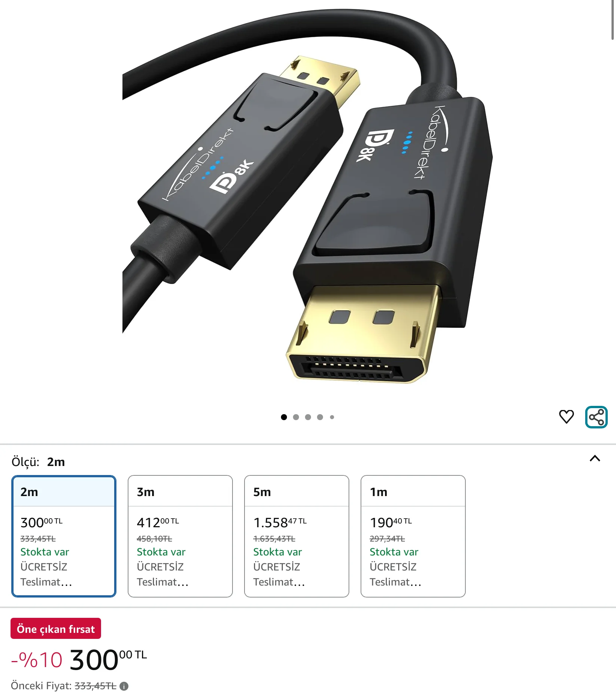The height and width of the screenshot is (699, 616).
Task: Choose the 1m cable size
Action: pos(413,536)
